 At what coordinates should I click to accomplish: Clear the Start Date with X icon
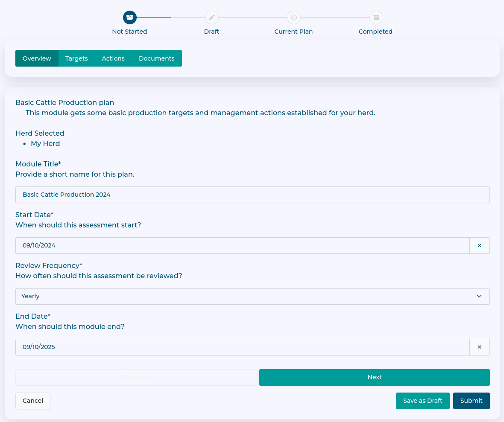[x=479, y=245]
